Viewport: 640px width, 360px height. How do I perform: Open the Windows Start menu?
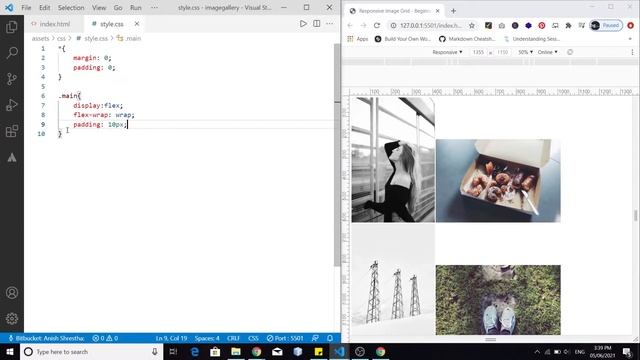coord(10,351)
